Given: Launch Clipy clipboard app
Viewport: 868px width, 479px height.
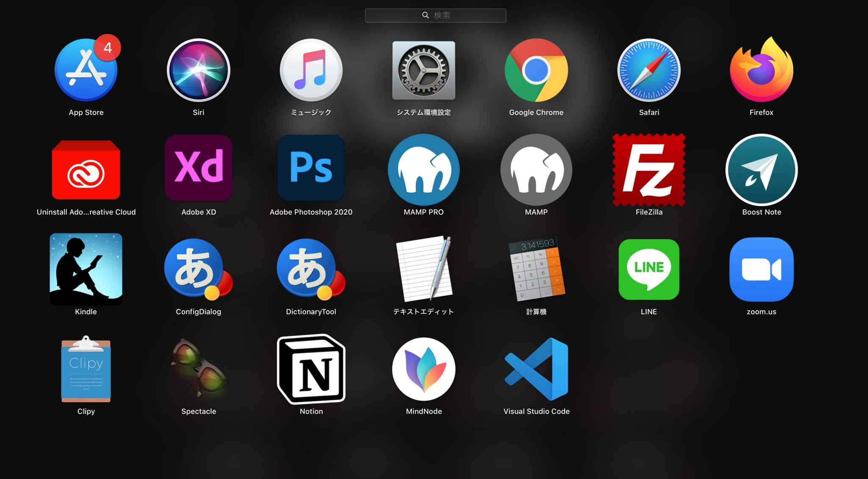Looking at the screenshot, I should 86,369.
